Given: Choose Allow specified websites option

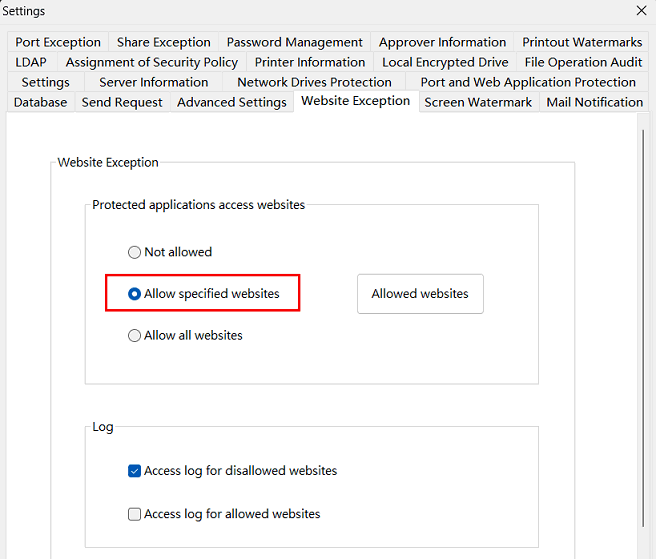Looking at the screenshot, I should pyautogui.click(x=134, y=294).
